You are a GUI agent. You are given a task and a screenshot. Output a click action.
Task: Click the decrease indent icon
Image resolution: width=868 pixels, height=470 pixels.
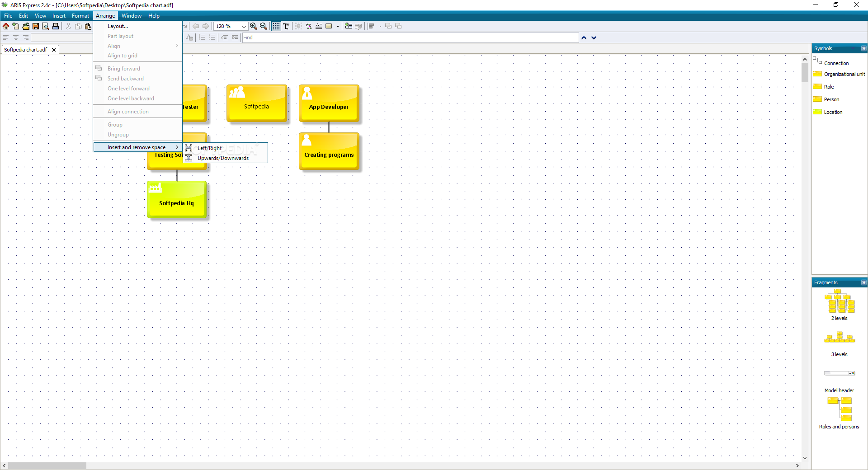pos(225,38)
